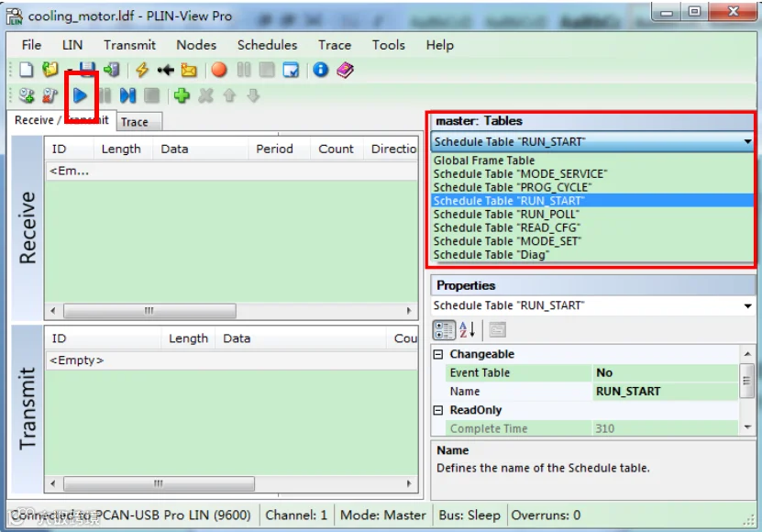Viewport: 762px width, 532px height.
Task: Click the Transmit Data column header
Action: pos(301,338)
